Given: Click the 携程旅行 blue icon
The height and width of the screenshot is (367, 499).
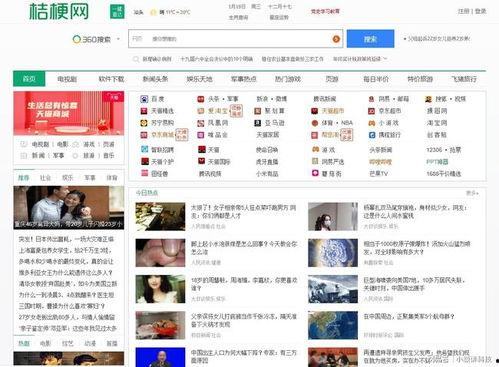Looking at the screenshot, I should (x=372, y=135).
